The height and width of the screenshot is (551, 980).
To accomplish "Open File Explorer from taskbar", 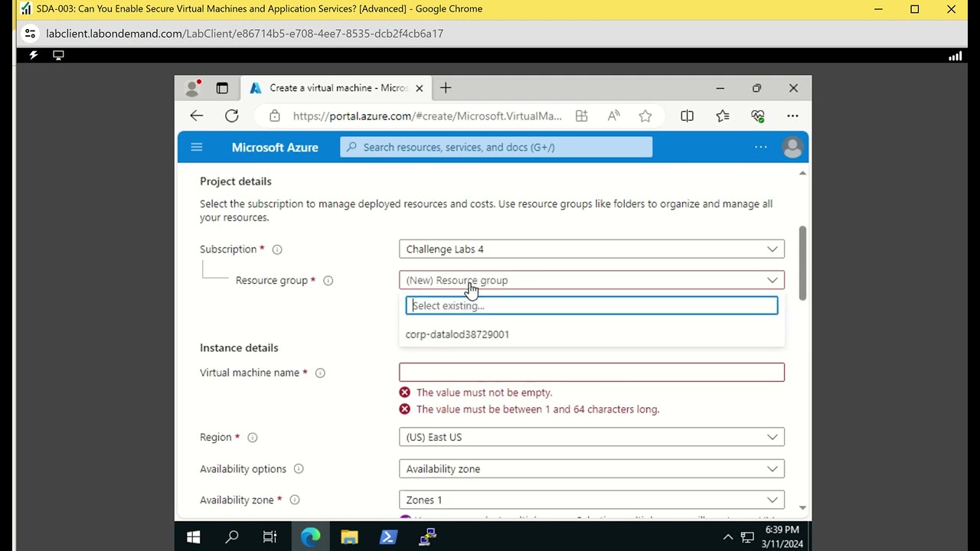I will point(349,537).
